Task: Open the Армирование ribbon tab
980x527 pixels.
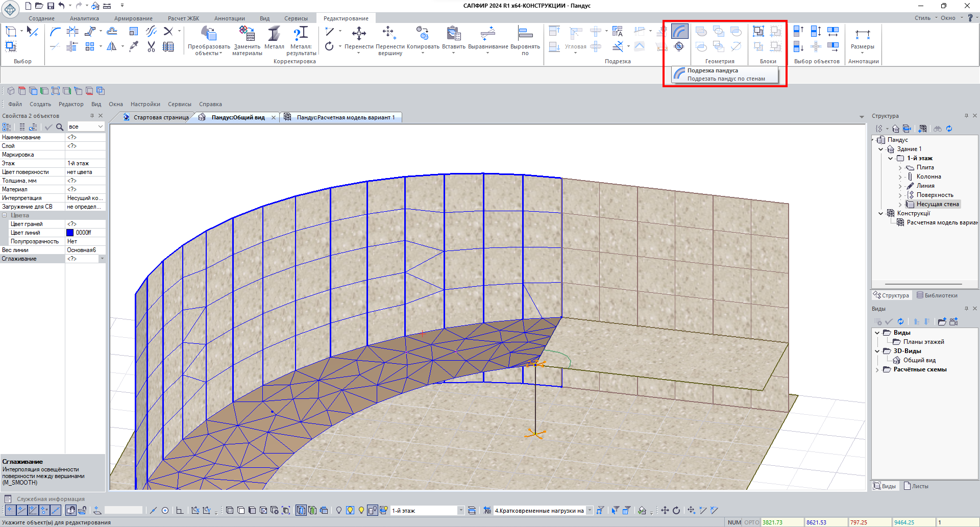Action: 133,18
